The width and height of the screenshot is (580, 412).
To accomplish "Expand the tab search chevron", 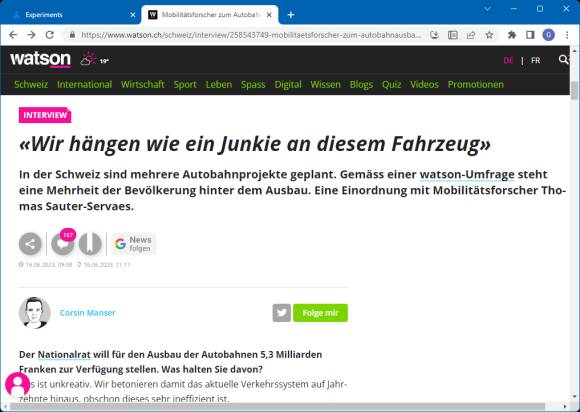I will click(488, 9).
